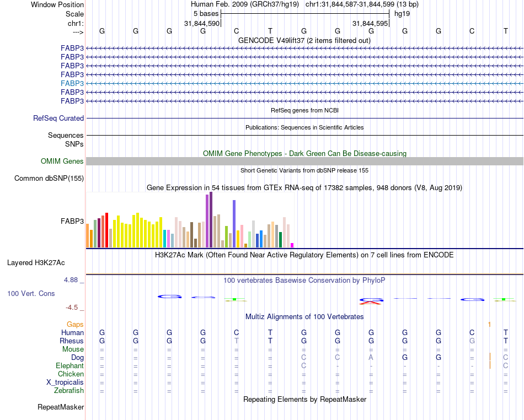
Task: Click the '5 bases' scale bar text
Action: click(206, 14)
